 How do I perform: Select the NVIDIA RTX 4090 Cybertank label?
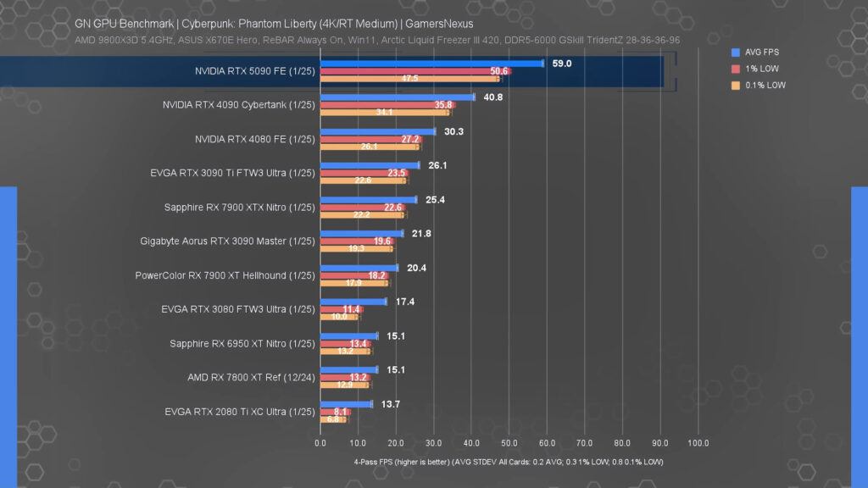click(238, 105)
